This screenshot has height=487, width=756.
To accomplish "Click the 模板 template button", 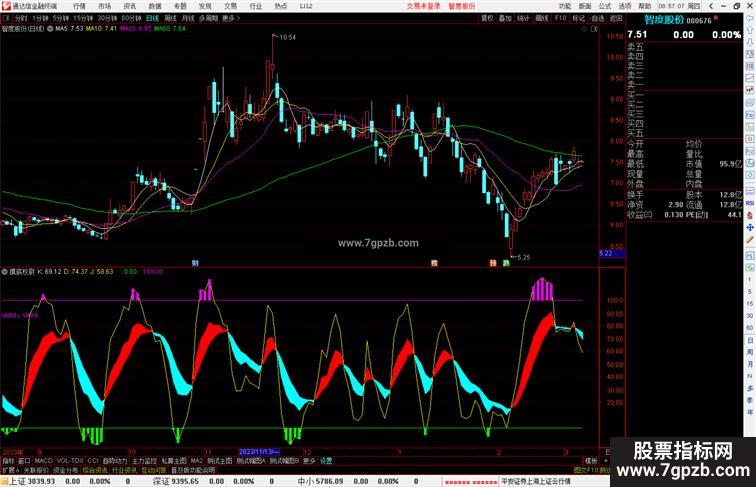I will (591, 461).
